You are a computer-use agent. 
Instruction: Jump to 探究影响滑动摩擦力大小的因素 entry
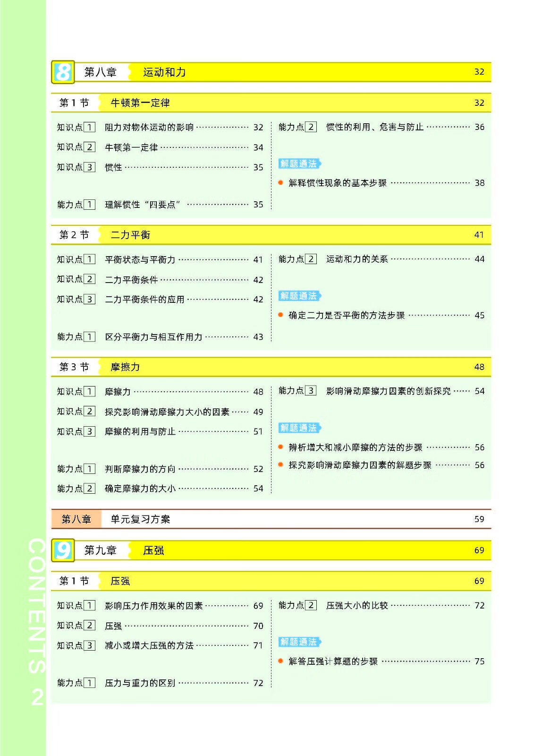point(167,412)
